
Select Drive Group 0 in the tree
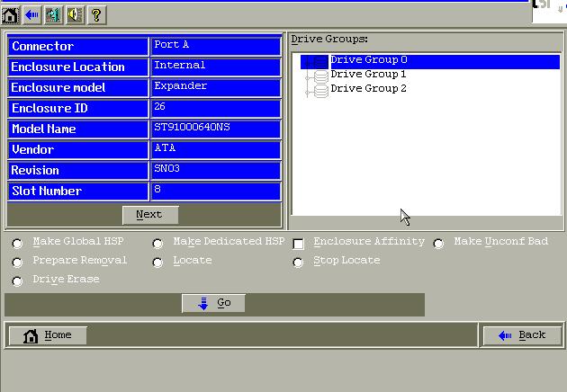point(369,60)
